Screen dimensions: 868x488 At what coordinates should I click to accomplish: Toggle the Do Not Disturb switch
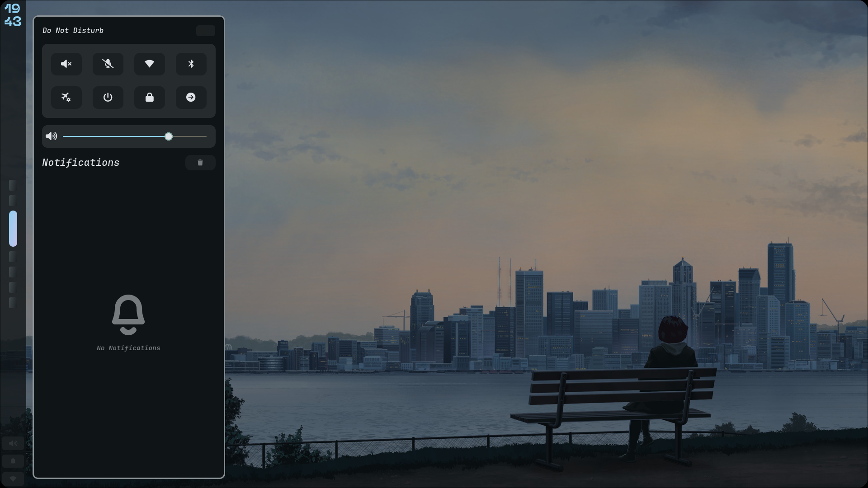[206, 31]
